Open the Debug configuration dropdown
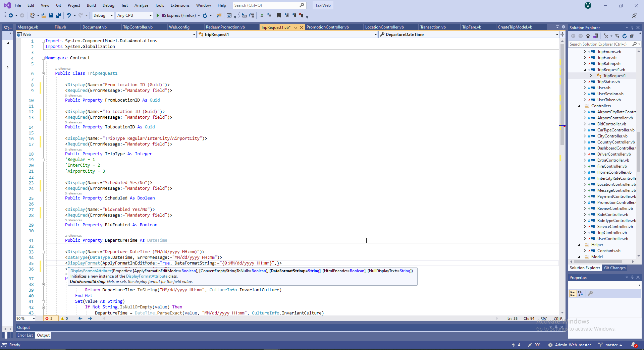 pos(103,15)
